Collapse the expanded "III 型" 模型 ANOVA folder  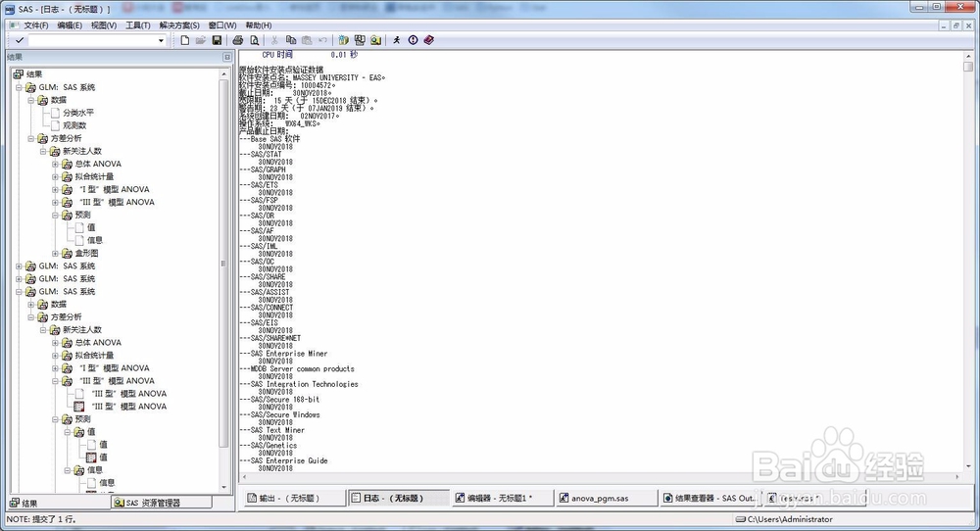pos(55,381)
